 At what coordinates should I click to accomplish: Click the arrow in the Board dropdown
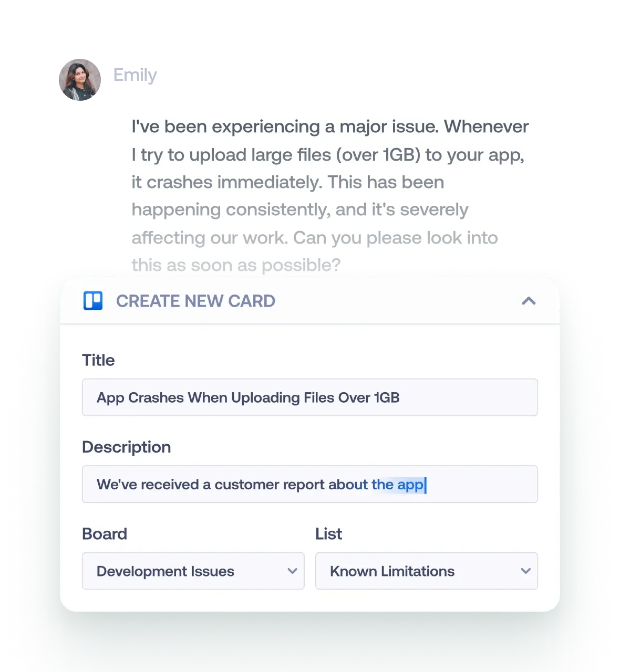pyautogui.click(x=293, y=571)
